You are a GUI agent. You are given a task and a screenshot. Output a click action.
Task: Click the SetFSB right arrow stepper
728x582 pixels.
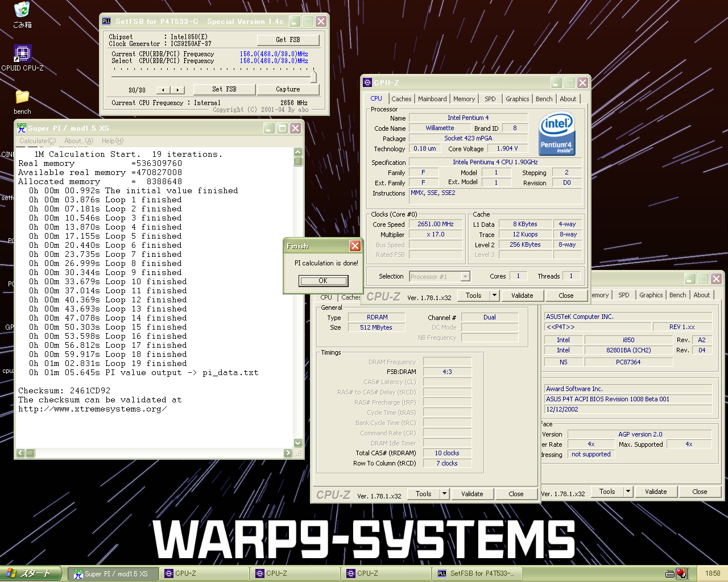coord(178,90)
